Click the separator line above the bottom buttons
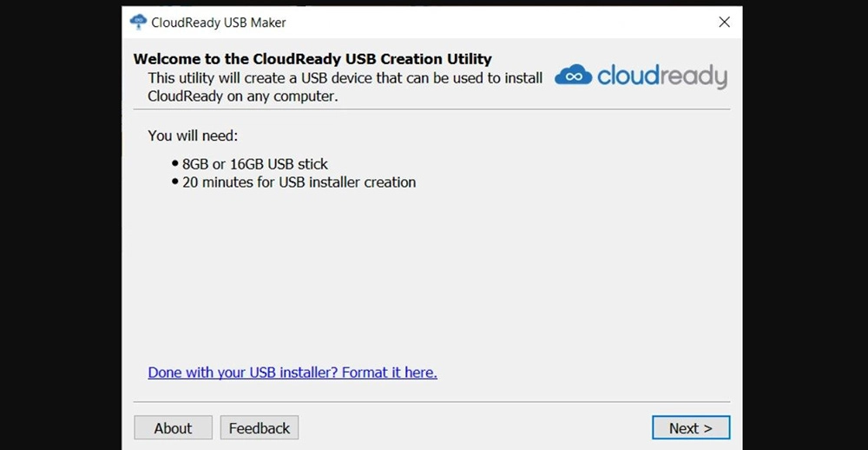Screen dimensions: 868x450 click(x=431, y=401)
